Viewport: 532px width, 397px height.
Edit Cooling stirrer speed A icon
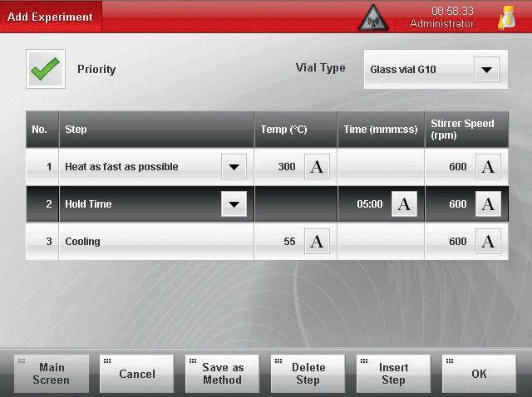pos(487,242)
